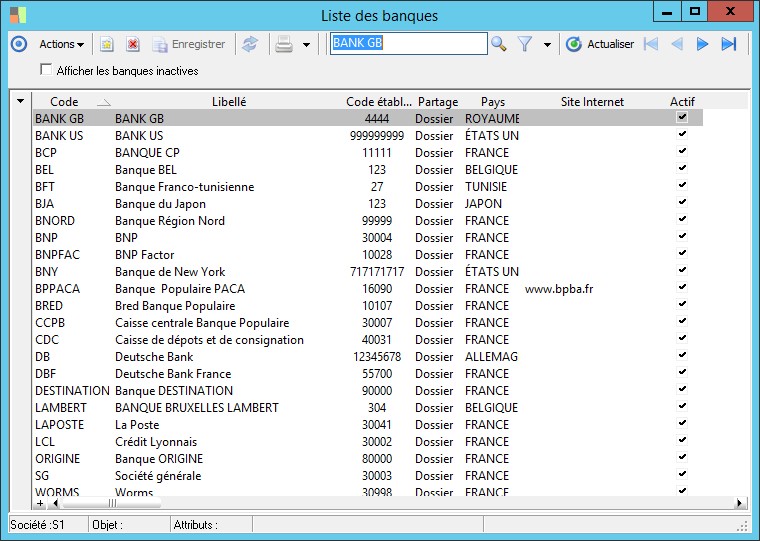Click the Enregistrer button
760x541 pixels.
pyautogui.click(x=189, y=44)
